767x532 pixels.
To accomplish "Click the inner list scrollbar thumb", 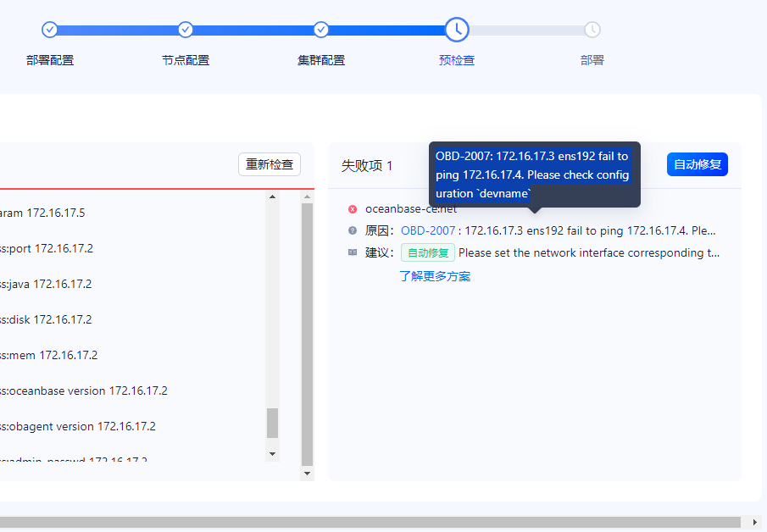I will coord(272,423).
